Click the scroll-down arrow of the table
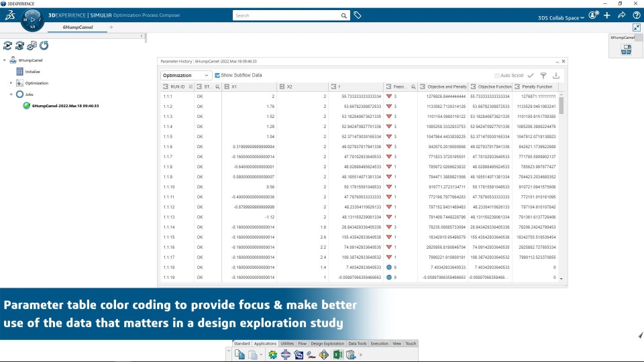 tap(561, 279)
